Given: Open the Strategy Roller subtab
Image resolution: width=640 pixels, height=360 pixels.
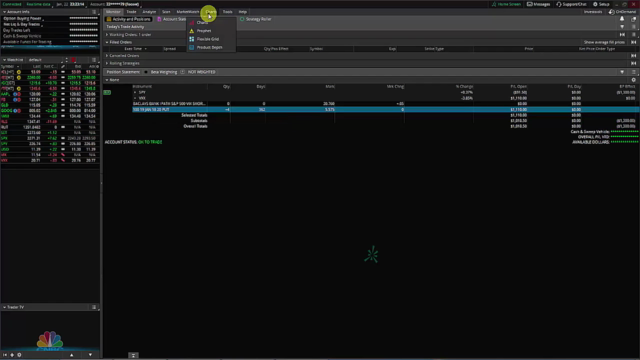Looking at the screenshot, I should point(256,19).
